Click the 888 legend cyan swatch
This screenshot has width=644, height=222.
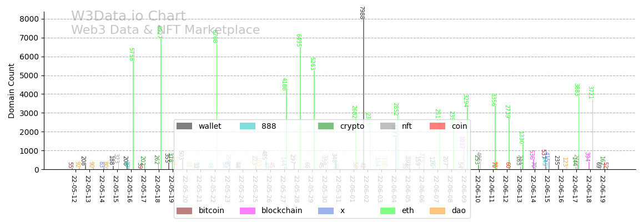248,127
